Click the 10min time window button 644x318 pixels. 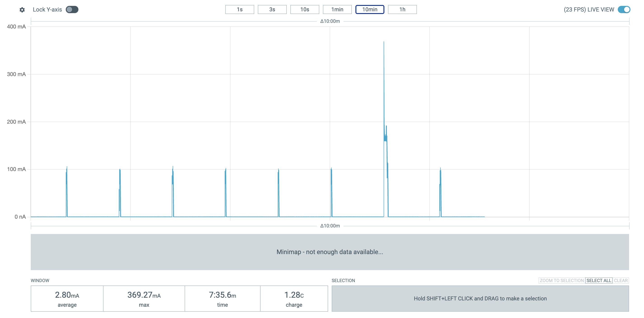click(369, 9)
